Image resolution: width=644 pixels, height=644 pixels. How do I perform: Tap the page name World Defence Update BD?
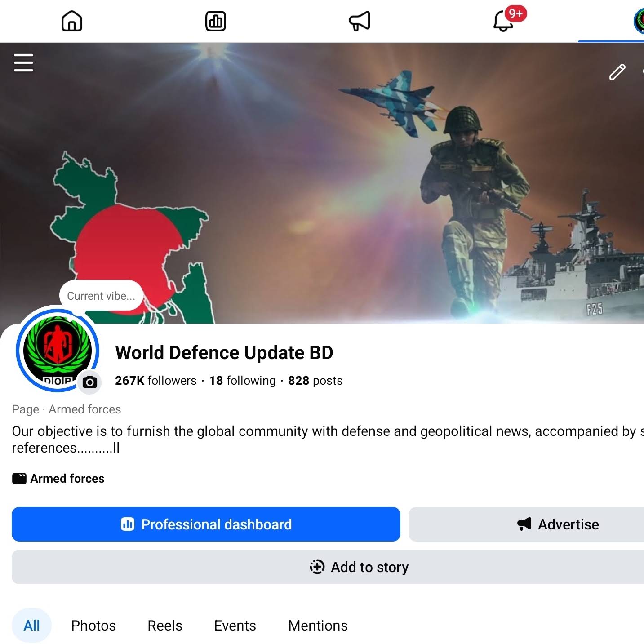224,353
